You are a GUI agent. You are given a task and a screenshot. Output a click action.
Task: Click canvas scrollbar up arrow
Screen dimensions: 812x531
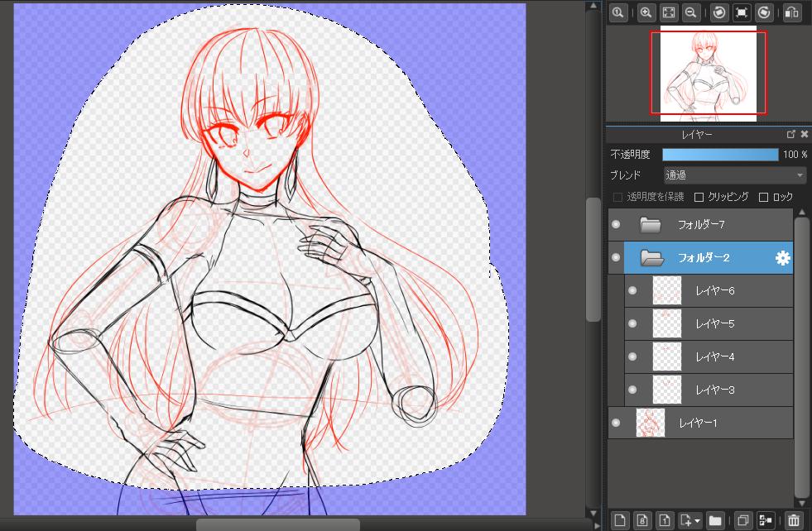(x=593, y=6)
